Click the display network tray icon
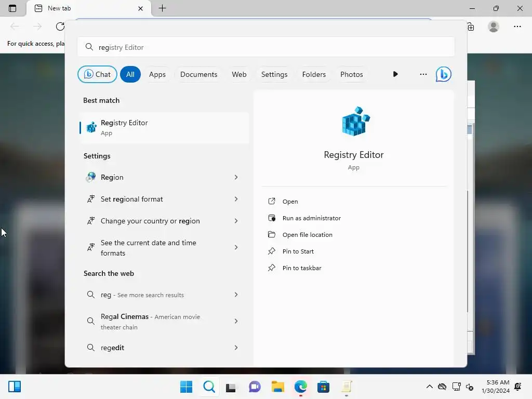 pos(456,387)
